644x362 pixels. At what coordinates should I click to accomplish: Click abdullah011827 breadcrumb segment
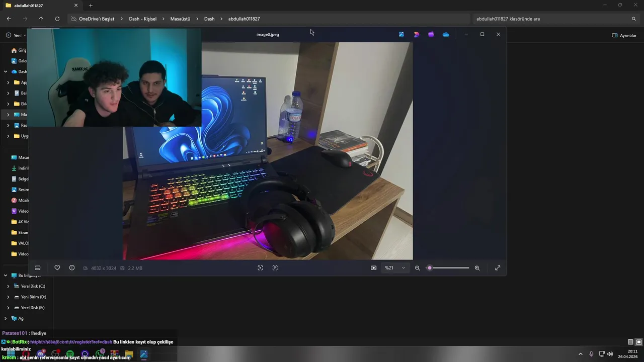(x=244, y=19)
